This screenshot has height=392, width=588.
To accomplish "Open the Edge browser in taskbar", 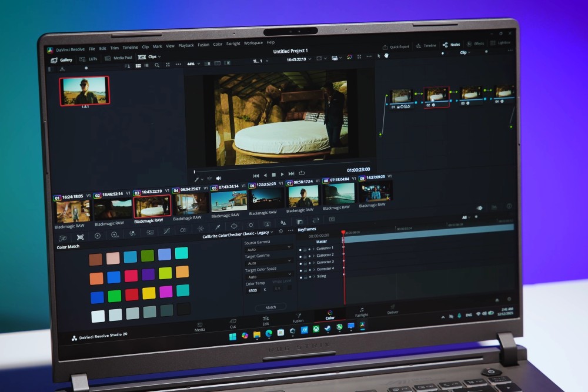I will (269, 333).
